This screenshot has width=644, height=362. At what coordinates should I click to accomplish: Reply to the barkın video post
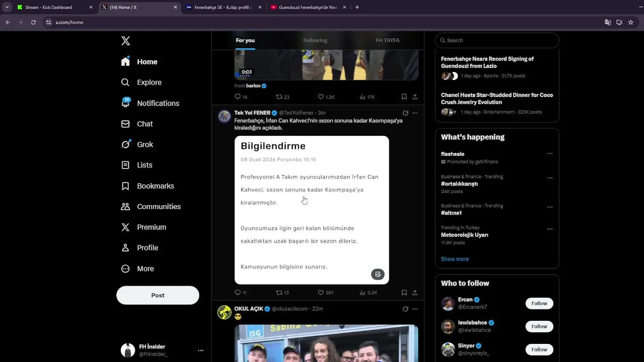[x=241, y=97]
